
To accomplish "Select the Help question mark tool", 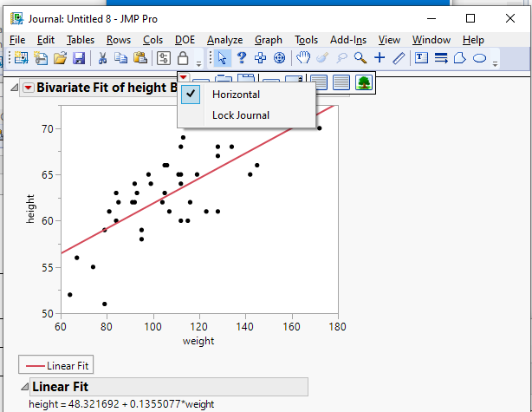I will [242, 58].
